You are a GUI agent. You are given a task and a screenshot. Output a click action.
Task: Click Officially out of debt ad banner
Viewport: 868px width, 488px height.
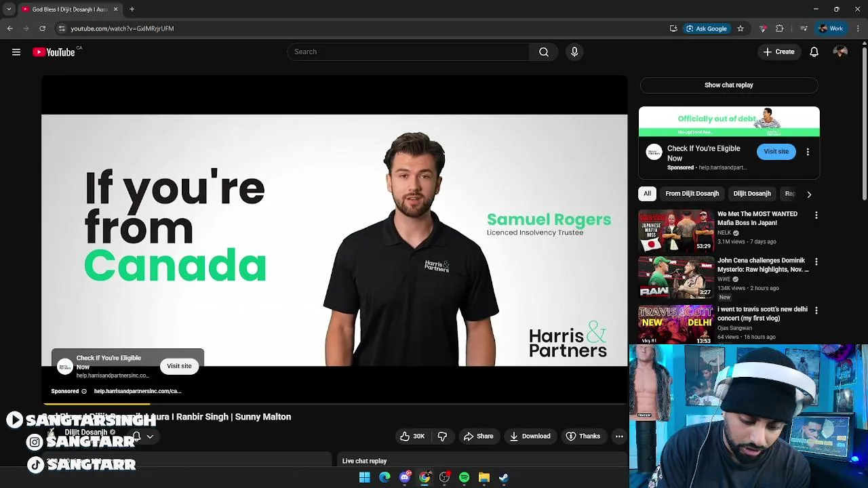click(x=729, y=122)
